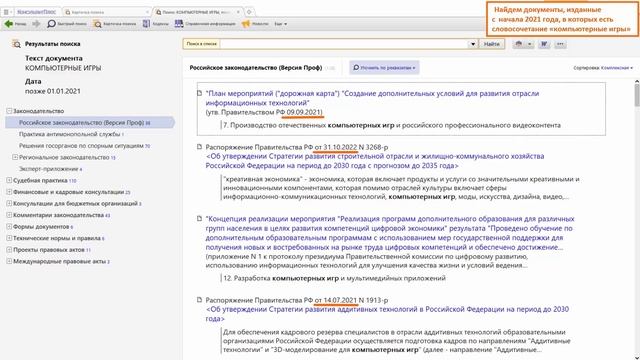Click document icon beside Концепция реализации мероприятия
640x360 pixels.
pyautogui.click(x=199, y=218)
